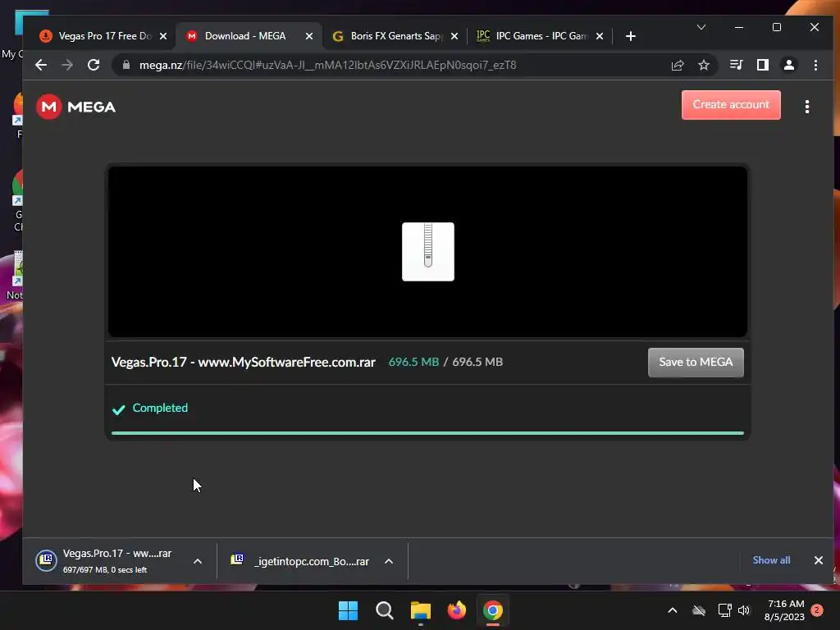Reload the MEGA page

click(x=94, y=65)
